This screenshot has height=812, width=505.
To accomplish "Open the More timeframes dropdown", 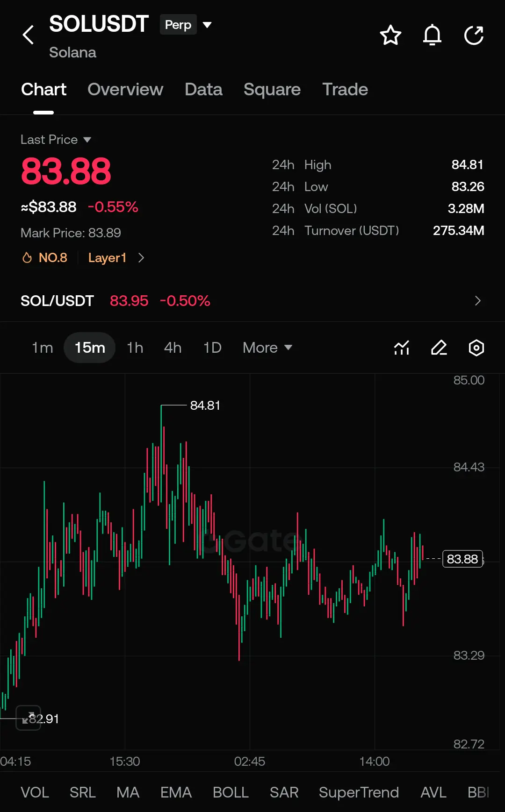I will (267, 348).
